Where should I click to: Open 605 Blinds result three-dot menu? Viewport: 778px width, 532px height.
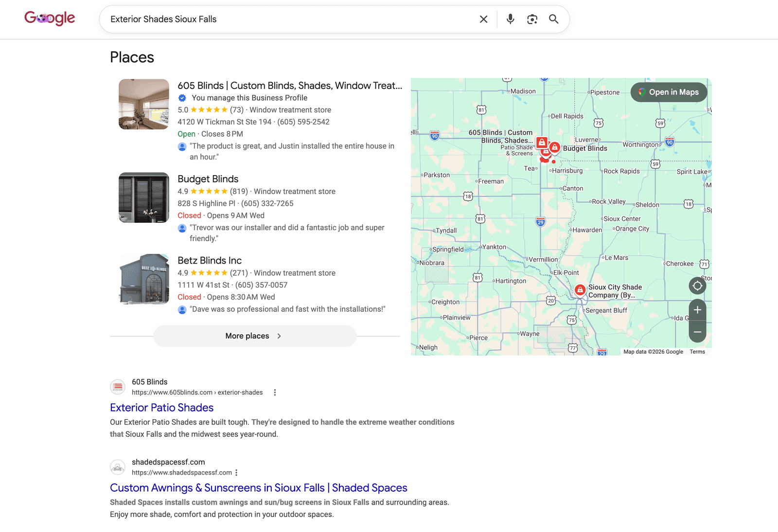point(275,392)
